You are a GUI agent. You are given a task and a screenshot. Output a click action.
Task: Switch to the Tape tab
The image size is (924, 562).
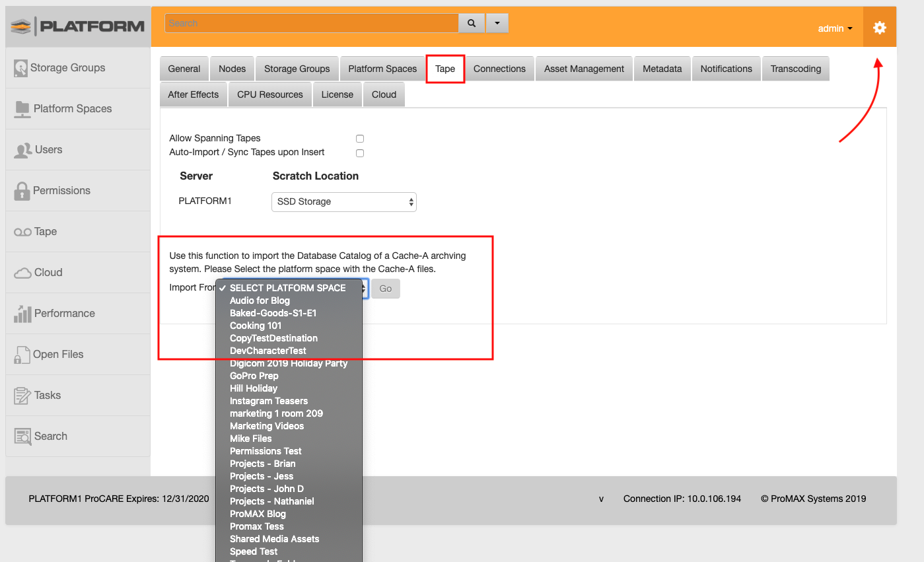445,69
